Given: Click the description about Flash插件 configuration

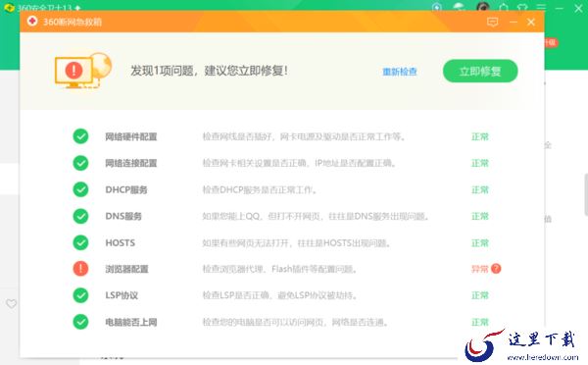Looking at the screenshot, I should pyautogui.click(x=279, y=269).
